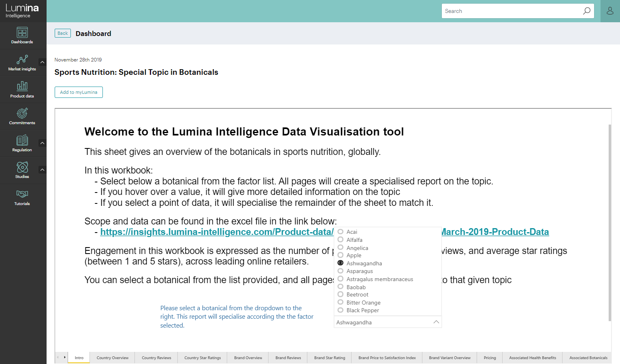Viewport: 620px width, 364px height.
Task: Click the dashboard vertical scrollbar
Action: 610,222
